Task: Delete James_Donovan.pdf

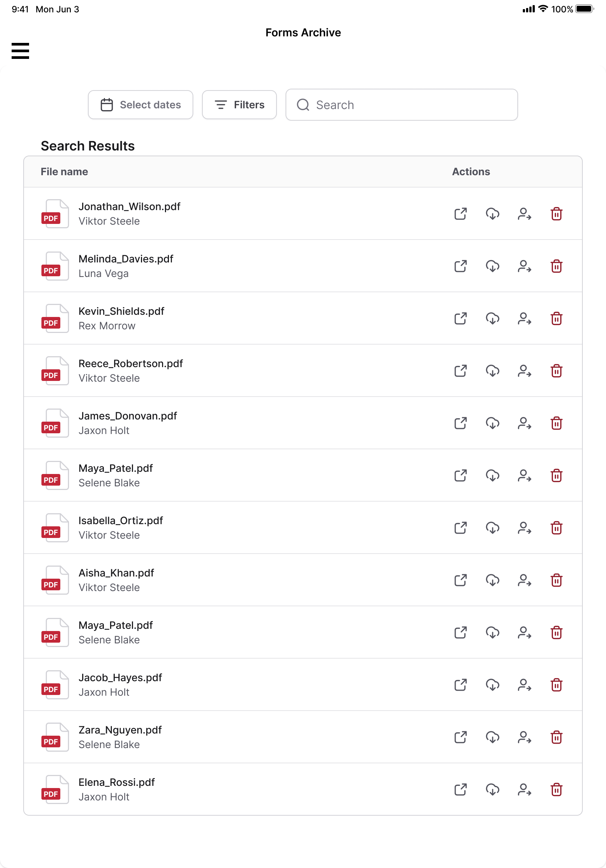Action: (557, 423)
